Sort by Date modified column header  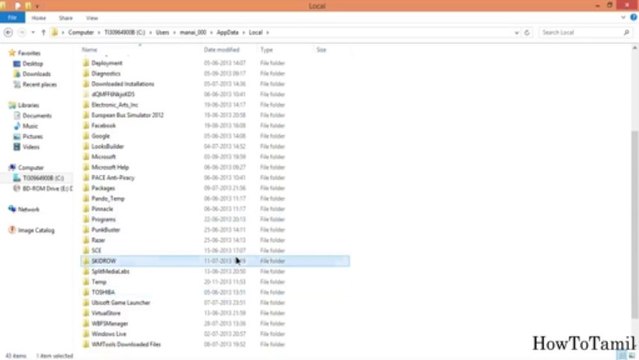click(221, 50)
